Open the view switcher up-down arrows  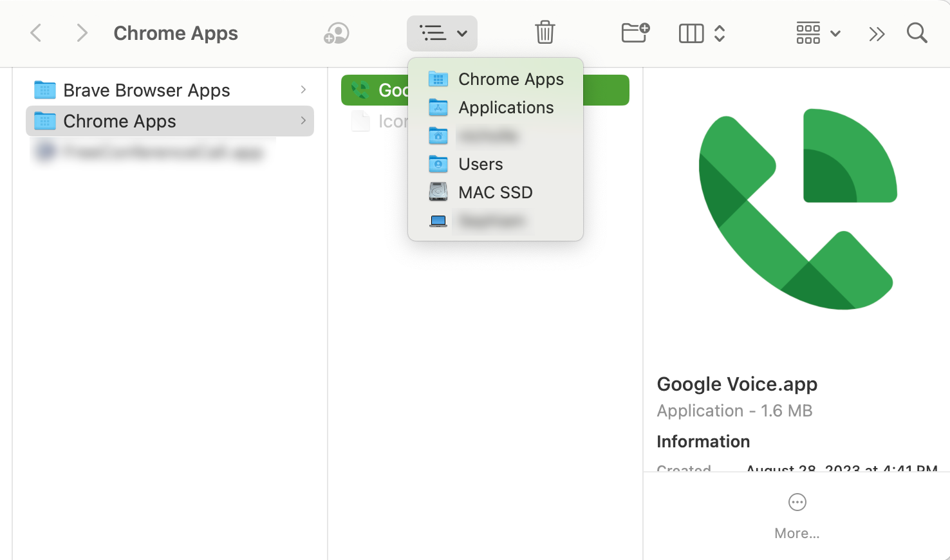pyautogui.click(x=720, y=33)
